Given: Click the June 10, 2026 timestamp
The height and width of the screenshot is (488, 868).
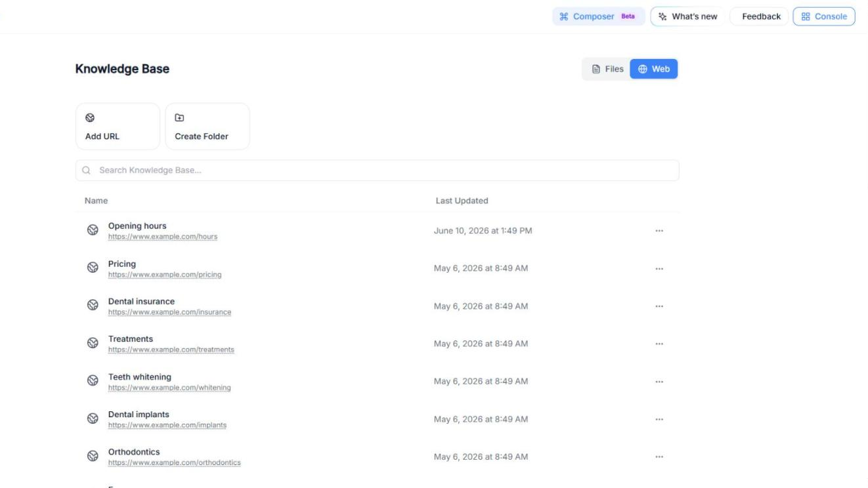Looking at the screenshot, I should point(483,231).
